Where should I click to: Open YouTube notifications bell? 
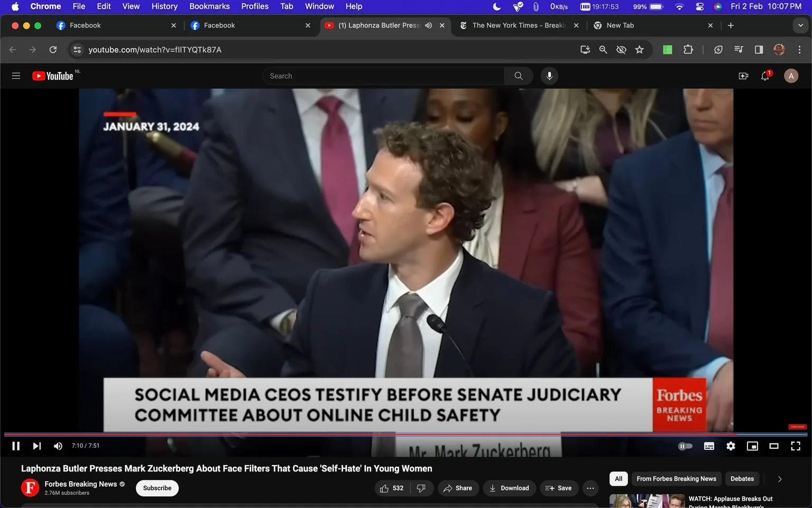pyautogui.click(x=765, y=76)
